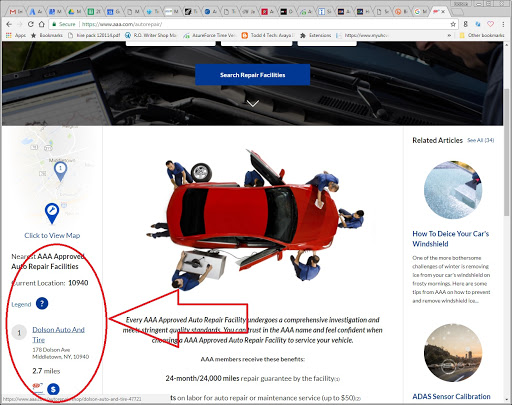512x405 pixels.
Task: Open the browser home page icon
Action: coord(42,24)
